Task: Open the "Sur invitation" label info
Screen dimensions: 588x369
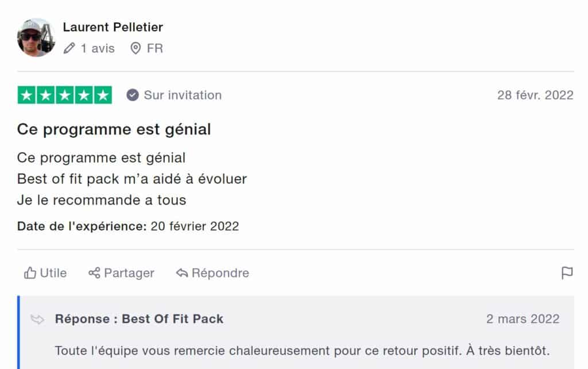Action: point(182,95)
